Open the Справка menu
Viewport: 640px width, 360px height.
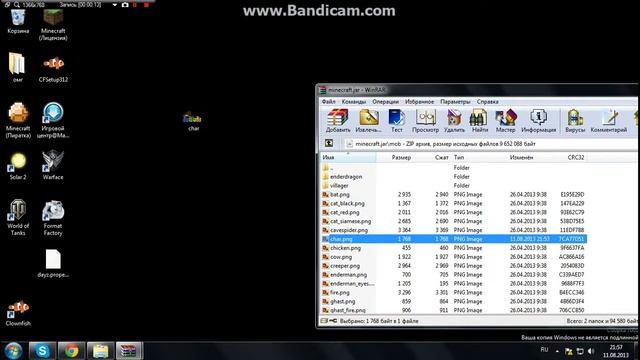pos(487,102)
